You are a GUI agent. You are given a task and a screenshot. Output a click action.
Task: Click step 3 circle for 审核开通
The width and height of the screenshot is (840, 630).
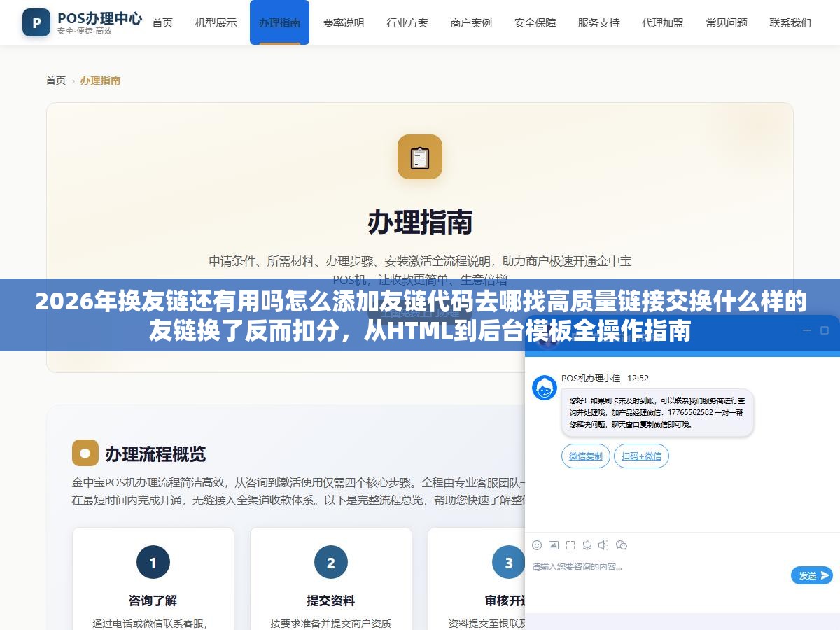[508, 562]
